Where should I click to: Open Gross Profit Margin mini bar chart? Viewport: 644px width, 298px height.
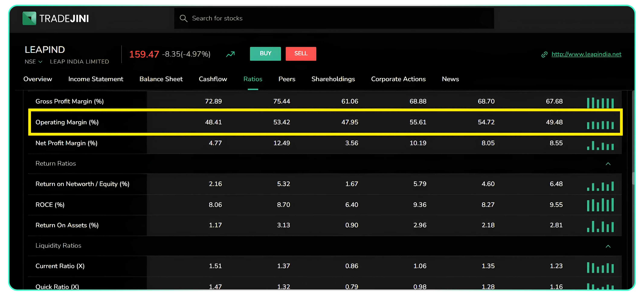click(x=600, y=103)
